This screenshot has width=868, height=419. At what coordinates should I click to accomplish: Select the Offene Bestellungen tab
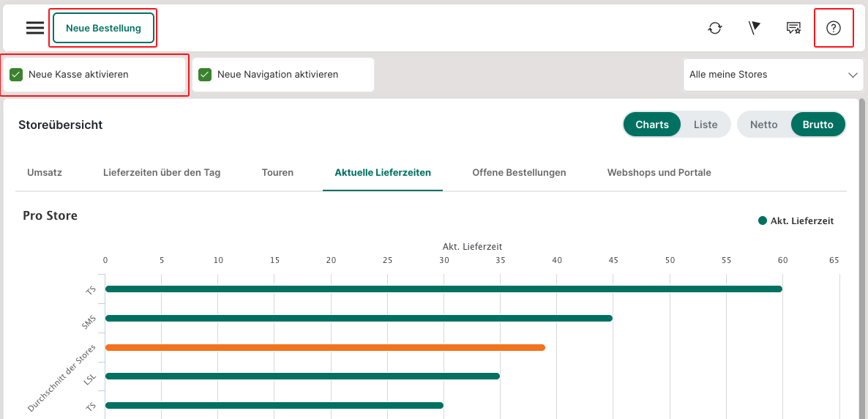519,173
